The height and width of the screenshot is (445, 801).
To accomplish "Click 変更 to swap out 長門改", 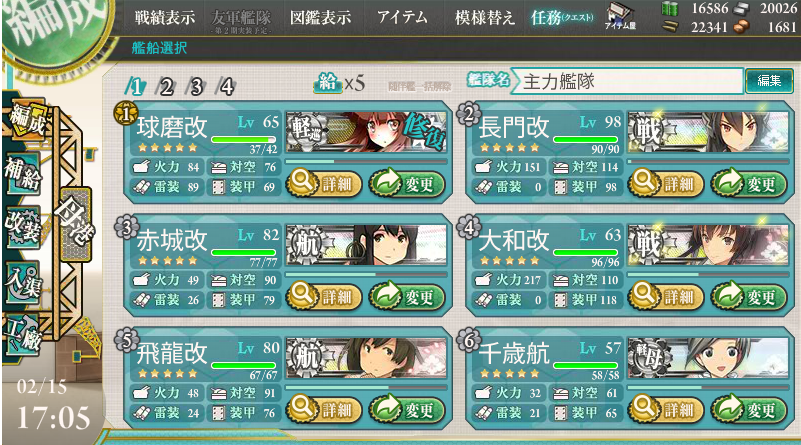I will (748, 183).
